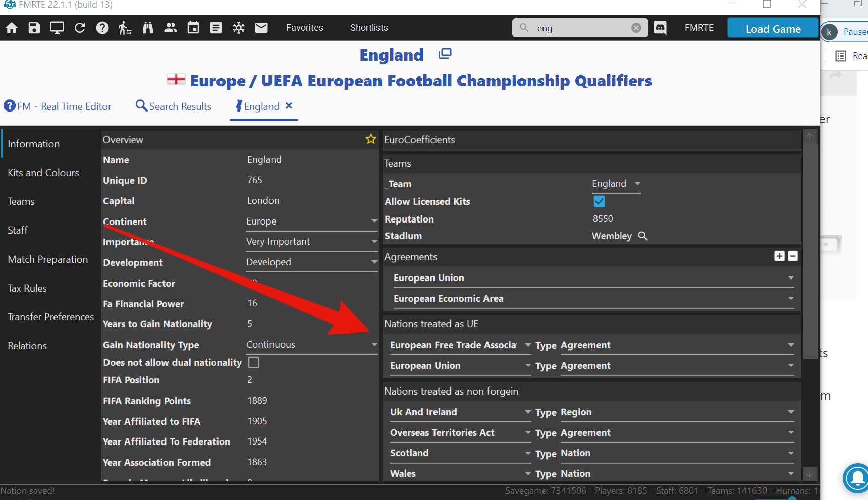Click the England flag icon
This screenshot has width=868, height=500.
coord(176,79)
